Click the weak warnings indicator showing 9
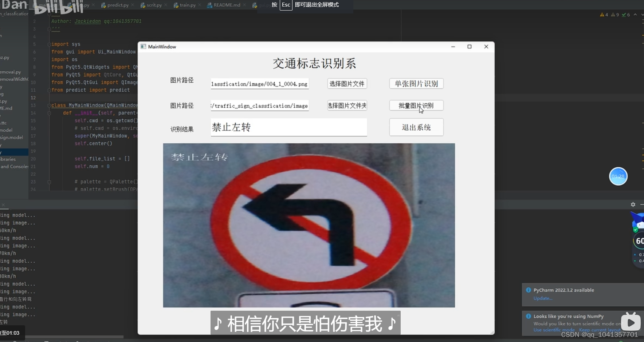 pyautogui.click(x=615, y=15)
